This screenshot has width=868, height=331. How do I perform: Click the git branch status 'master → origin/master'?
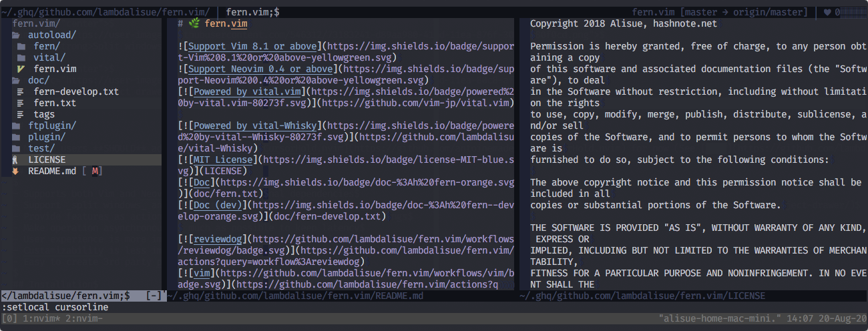coord(743,12)
